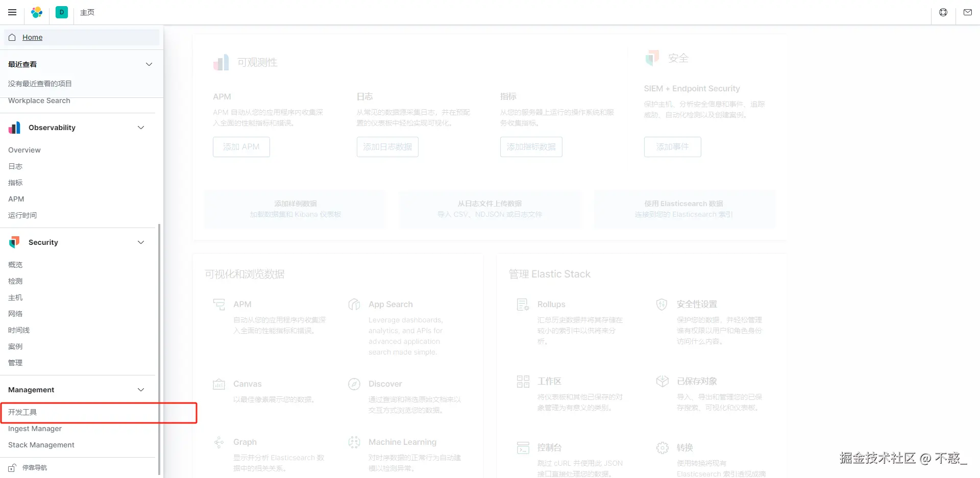This screenshot has width=980, height=478.
Task: Open Security 管理 in the sidebar
Action: tap(15, 363)
